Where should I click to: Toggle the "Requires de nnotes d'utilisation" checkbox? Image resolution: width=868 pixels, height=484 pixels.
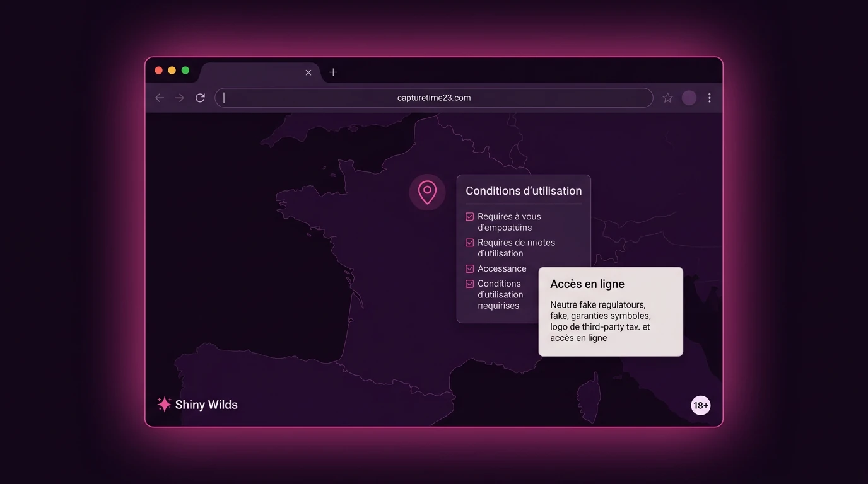pos(469,243)
